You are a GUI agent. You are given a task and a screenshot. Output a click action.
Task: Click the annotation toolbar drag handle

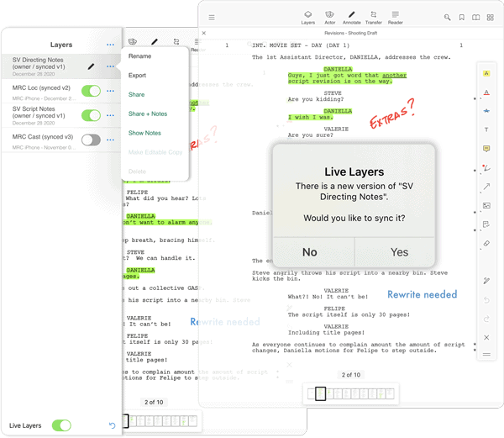(486, 355)
